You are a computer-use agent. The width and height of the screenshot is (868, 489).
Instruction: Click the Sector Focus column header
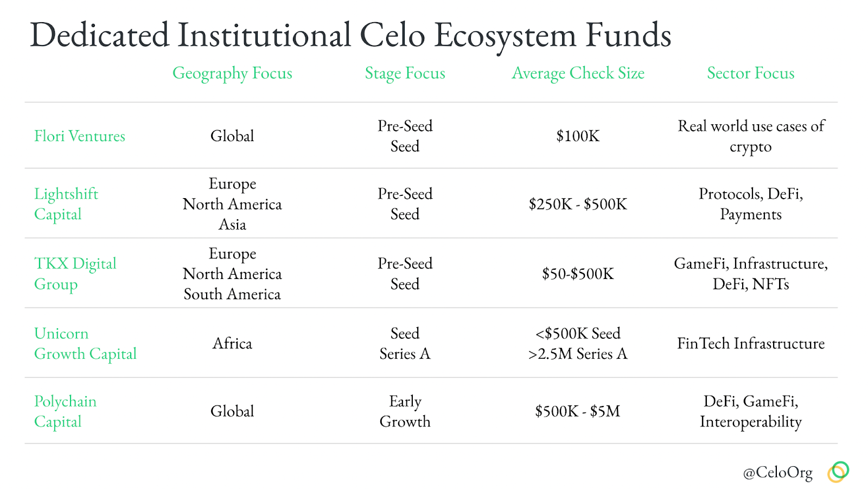click(750, 73)
